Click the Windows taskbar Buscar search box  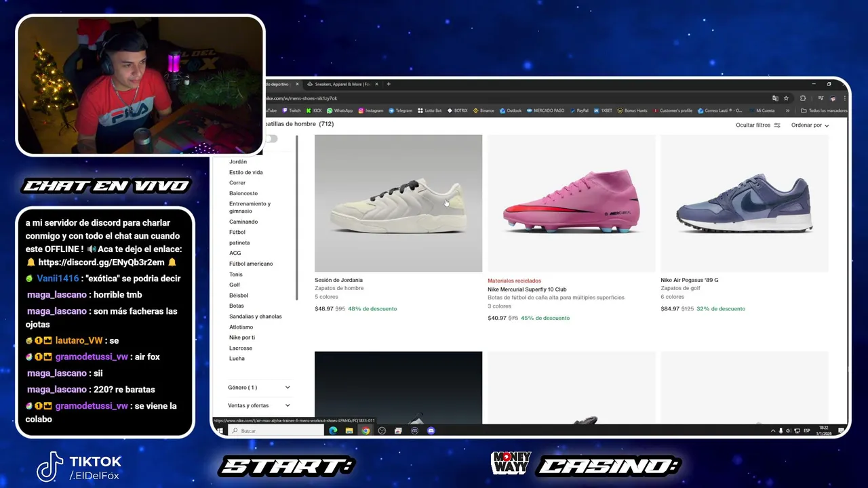(x=277, y=430)
